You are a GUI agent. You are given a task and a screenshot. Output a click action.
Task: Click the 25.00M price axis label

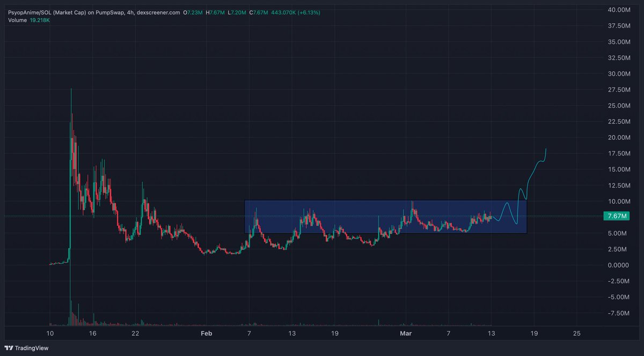pyautogui.click(x=619, y=106)
